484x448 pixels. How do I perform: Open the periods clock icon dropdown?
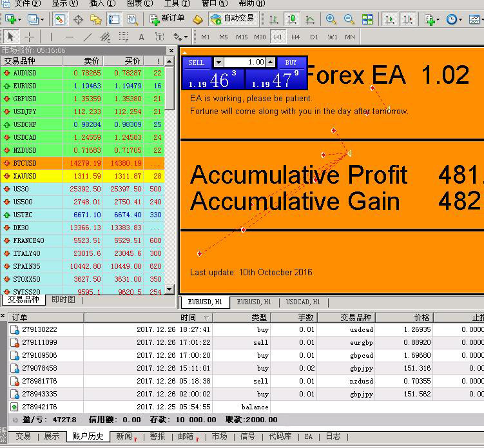point(454,19)
